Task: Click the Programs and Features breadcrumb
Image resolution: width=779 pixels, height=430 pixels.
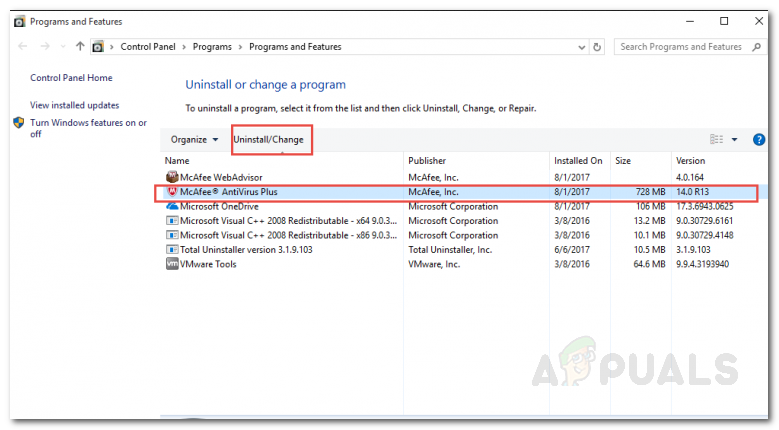Action: coord(295,47)
